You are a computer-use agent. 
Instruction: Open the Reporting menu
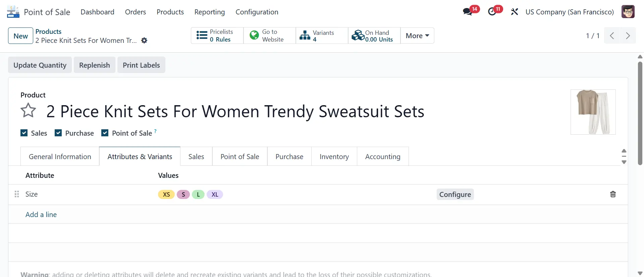point(210,12)
